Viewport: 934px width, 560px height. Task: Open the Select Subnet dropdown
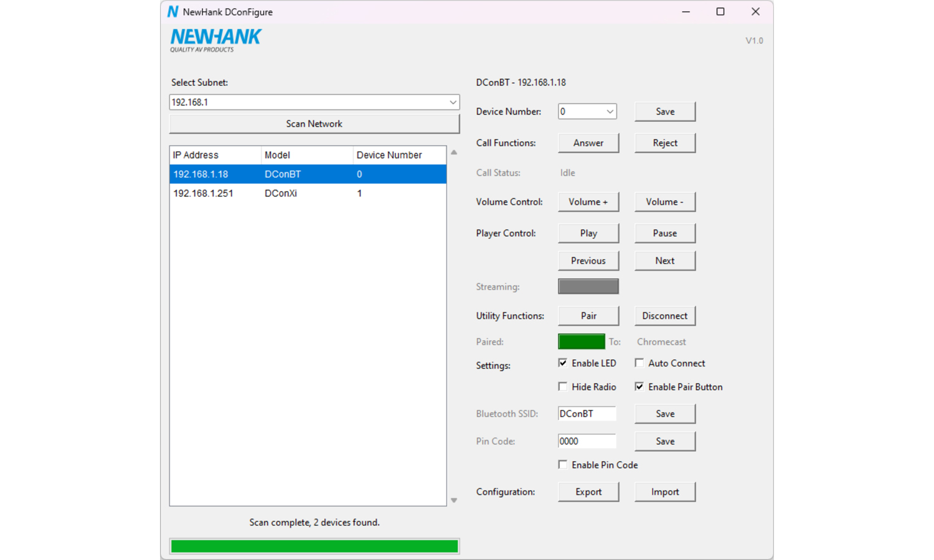(453, 102)
